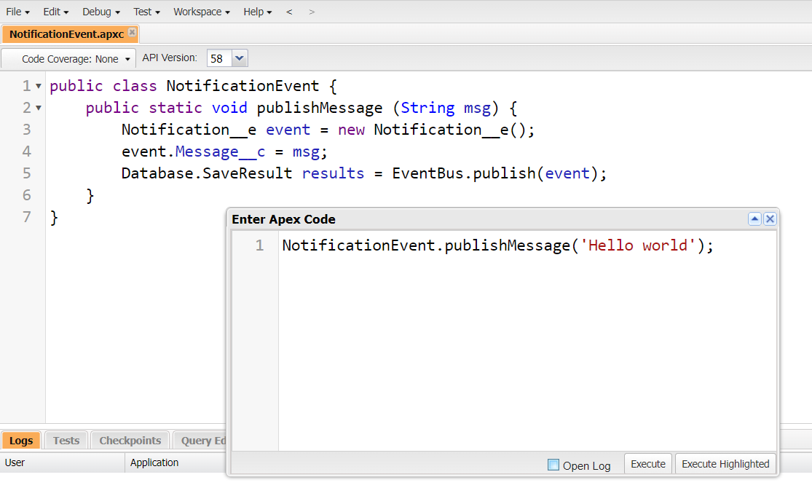The image size is (812, 504).
Task: Fold the class at line 1
Action: pos(39,86)
